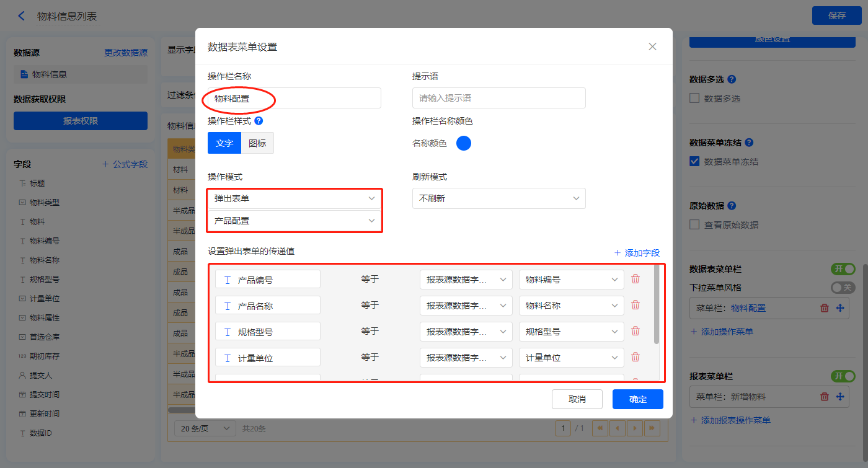This screenshot has height=468, width=868.
Task: Open the 物料编号 source field dropdown
Action: 571,280
